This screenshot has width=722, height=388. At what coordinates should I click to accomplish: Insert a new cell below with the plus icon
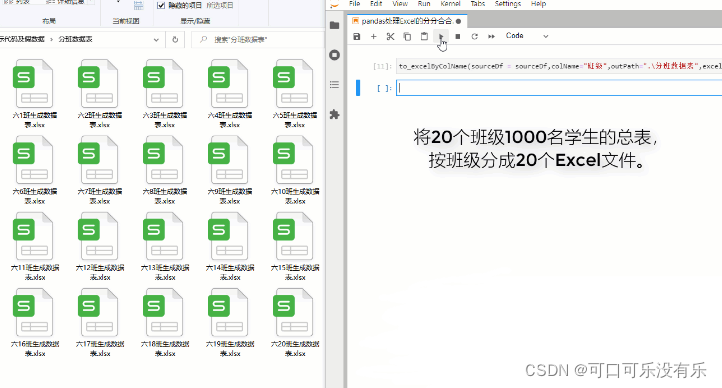(373, 36)
